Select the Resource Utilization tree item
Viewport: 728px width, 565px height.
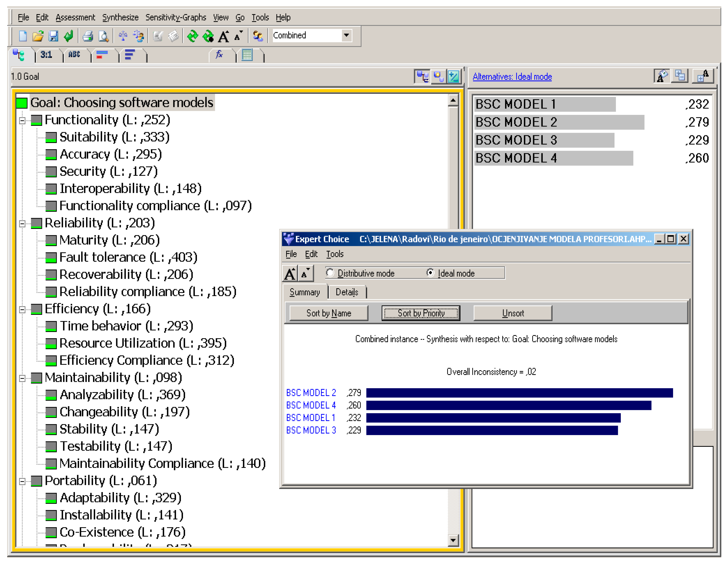tap(143, 343)
